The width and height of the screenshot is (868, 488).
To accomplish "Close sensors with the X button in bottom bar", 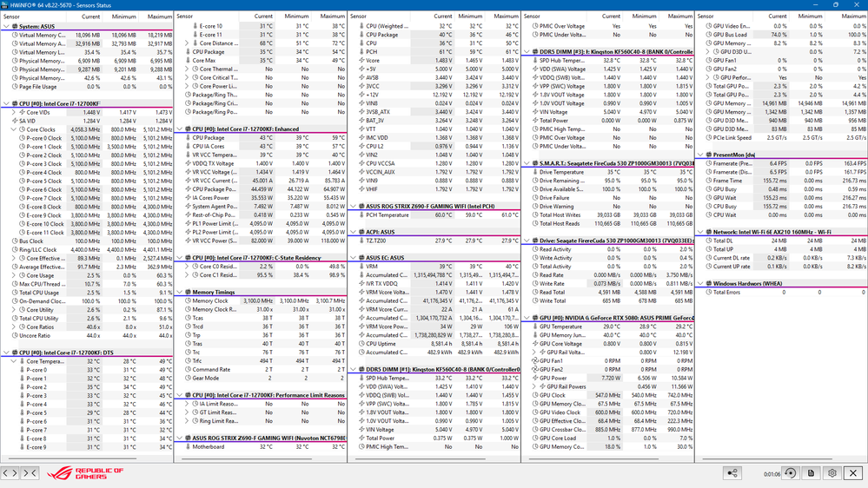I will [x=853, y=473].
